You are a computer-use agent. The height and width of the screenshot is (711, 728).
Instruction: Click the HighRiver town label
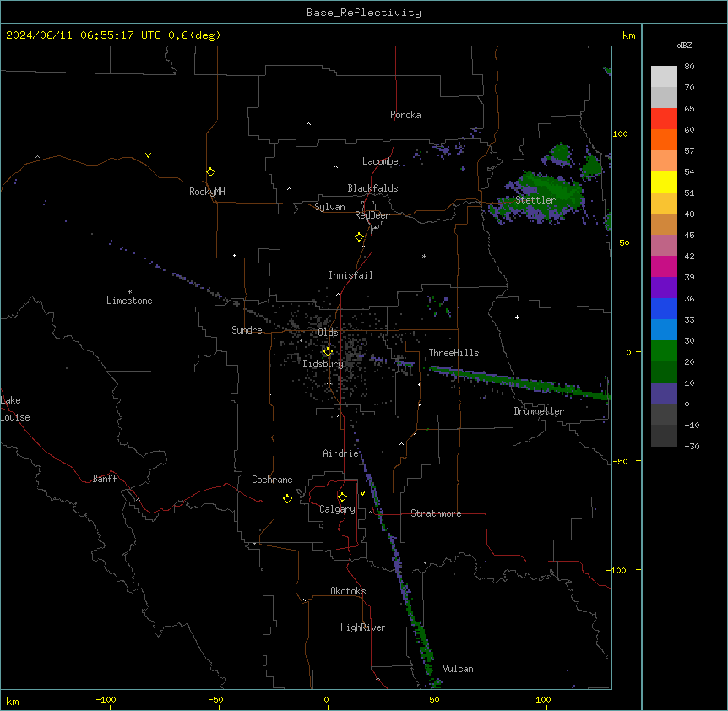coord(363,627)
